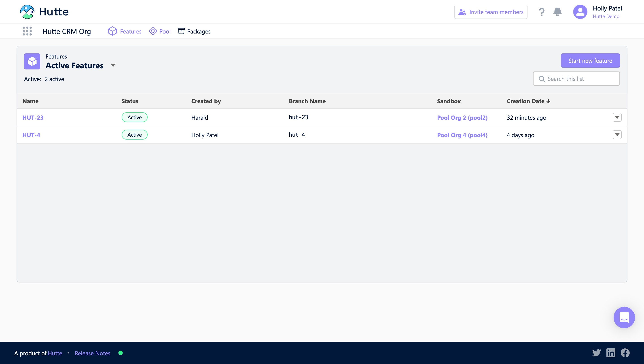Expand the Active Features list view dropdown
Screen dimensions: 644x364
113,65
